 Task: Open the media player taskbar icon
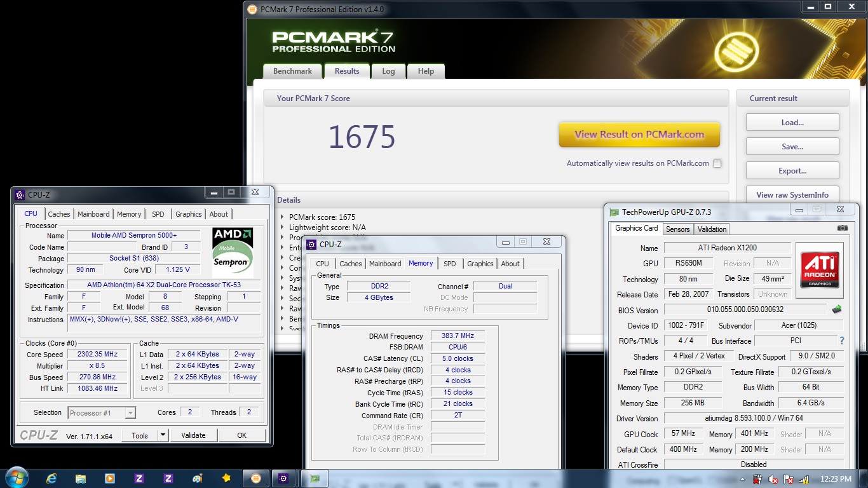click(110, 478)
